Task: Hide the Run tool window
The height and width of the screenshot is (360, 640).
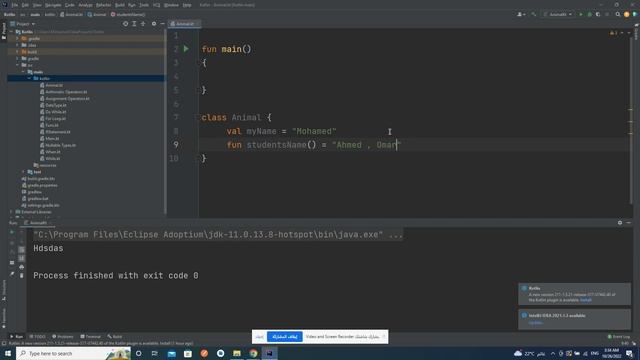Action: (x=629, y=223)
